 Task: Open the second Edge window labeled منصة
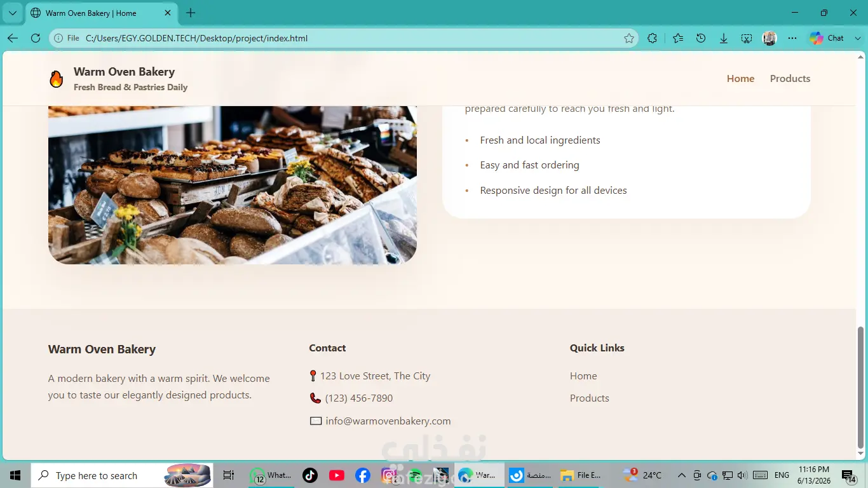531,475
